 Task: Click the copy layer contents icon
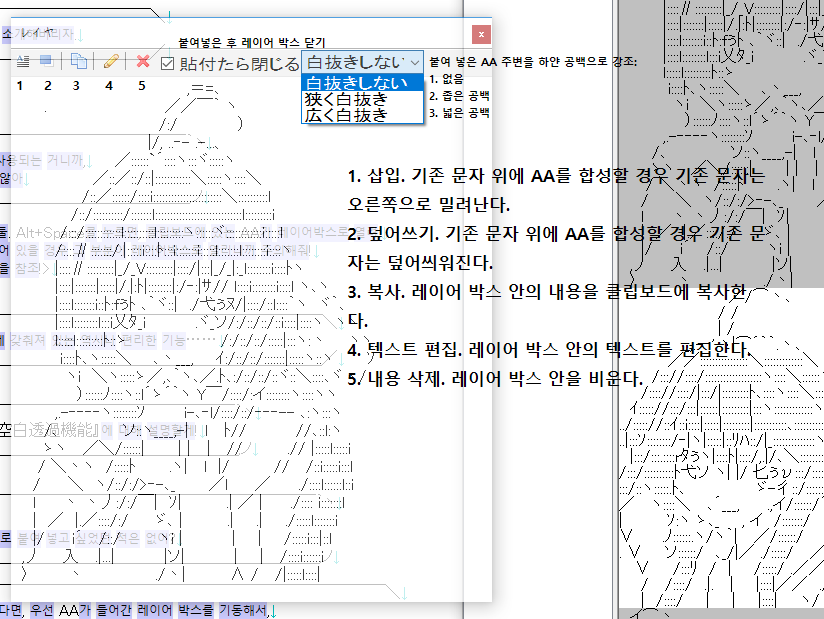point(78,62)
